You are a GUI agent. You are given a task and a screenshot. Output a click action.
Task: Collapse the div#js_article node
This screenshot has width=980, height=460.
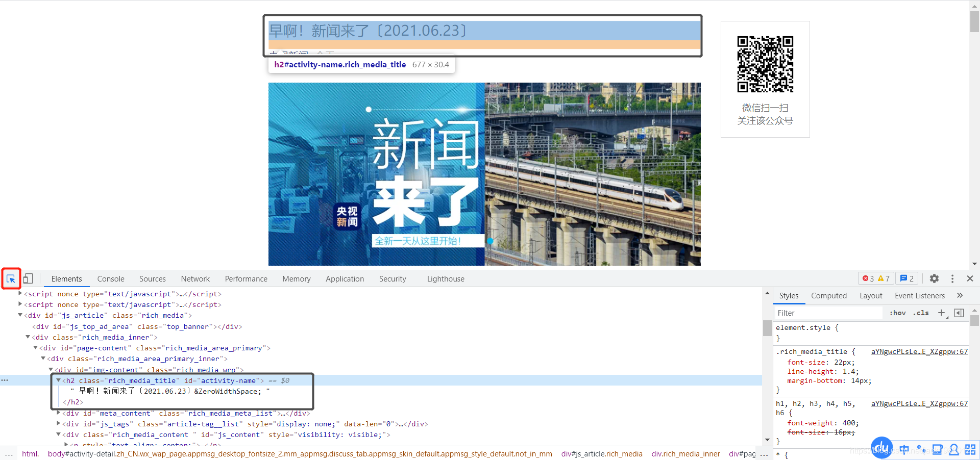tap(20, 315)
